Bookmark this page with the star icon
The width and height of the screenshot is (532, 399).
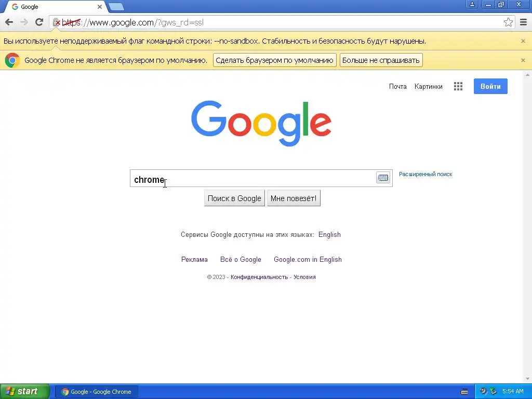(x=508, y=22)
